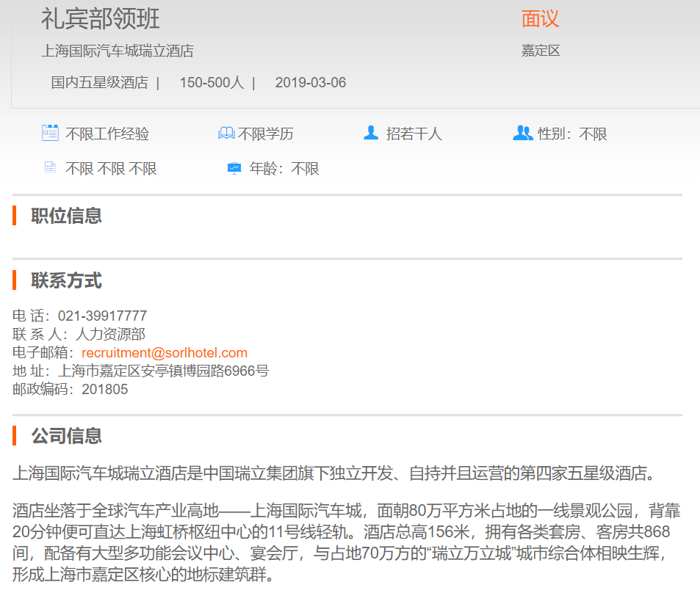
Task: Click the 嘉定区 district label
Action: tap(541, 51)
